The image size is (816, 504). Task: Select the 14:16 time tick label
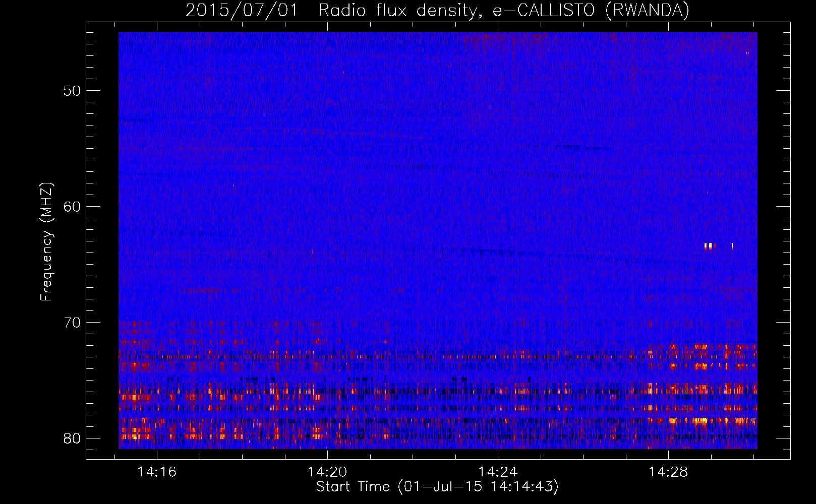pos(157,472)
